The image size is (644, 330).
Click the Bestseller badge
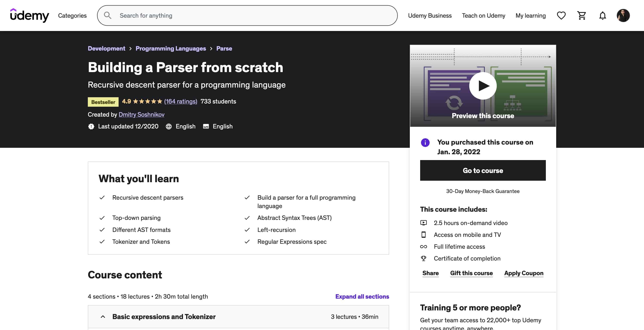103,102
